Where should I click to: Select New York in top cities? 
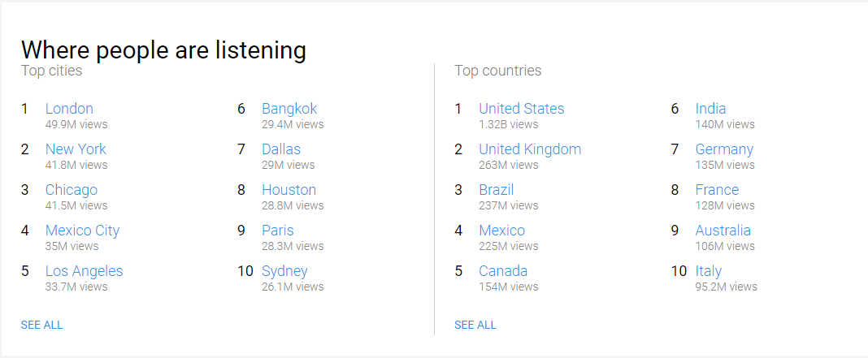(x=76, y=149)
